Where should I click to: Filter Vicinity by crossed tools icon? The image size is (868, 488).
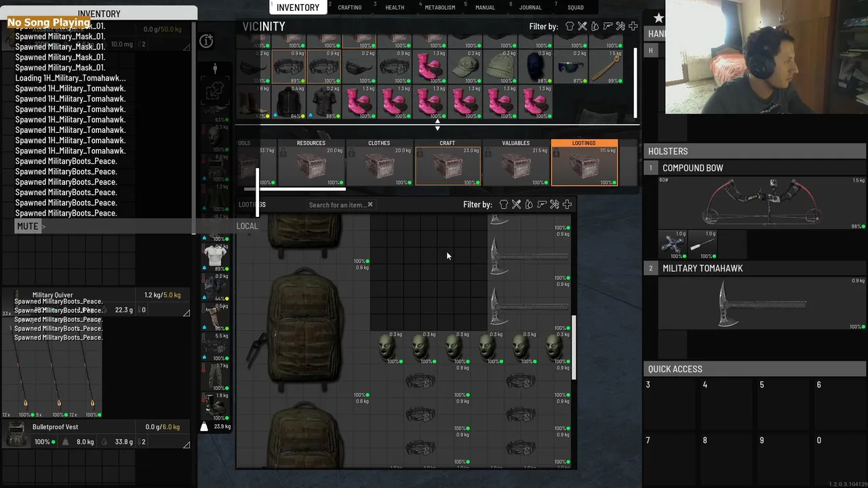tap(620, 26)
